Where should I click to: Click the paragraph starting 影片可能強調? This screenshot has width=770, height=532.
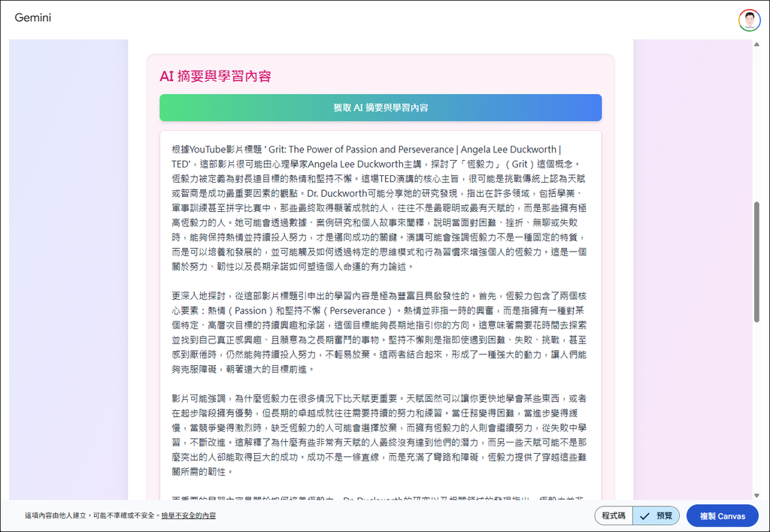[x=379, y=435]
